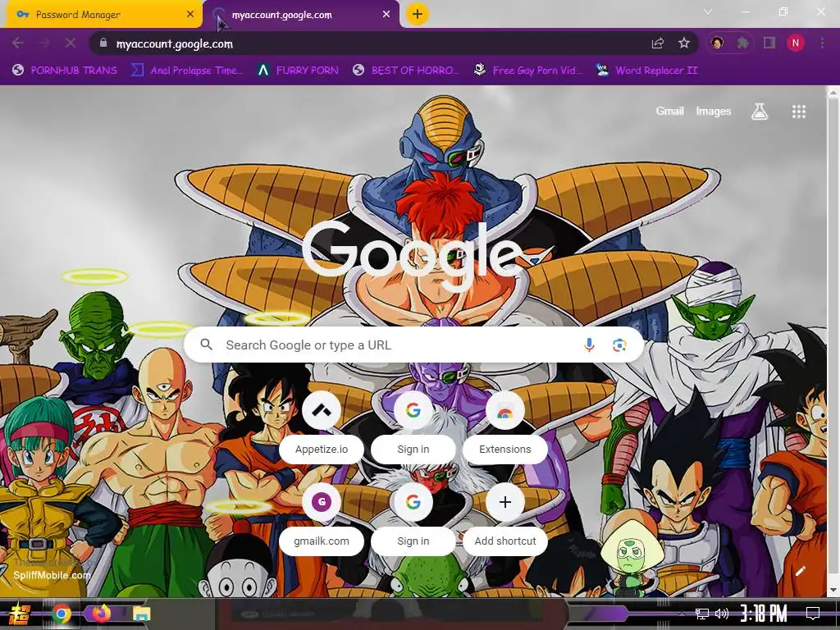Click the Google search box
840x630 pixels.
tap(413, 345)
